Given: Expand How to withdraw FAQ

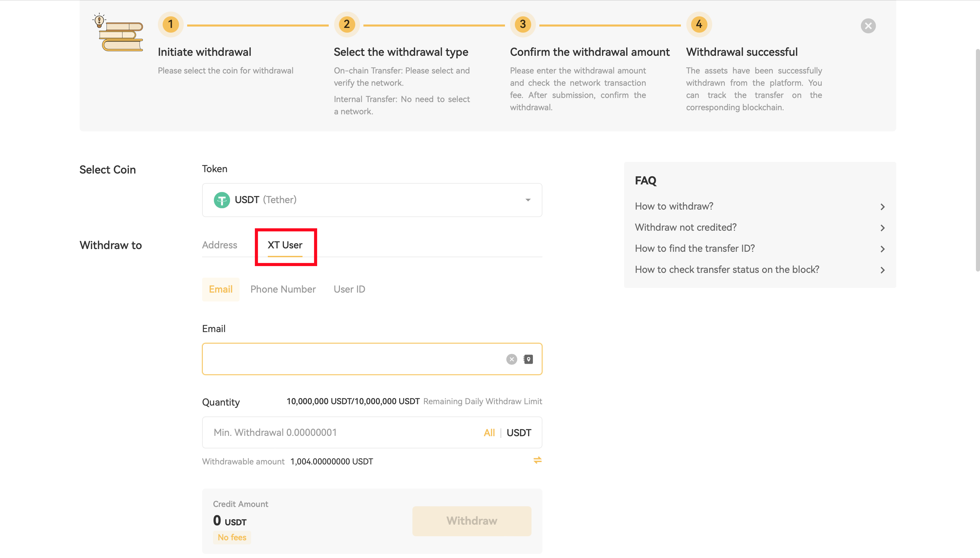Looking at the screenshot, I should pos(759,207).
